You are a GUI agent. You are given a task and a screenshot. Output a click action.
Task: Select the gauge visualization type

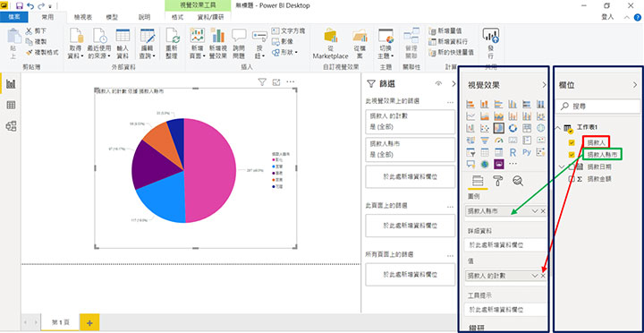499,141
